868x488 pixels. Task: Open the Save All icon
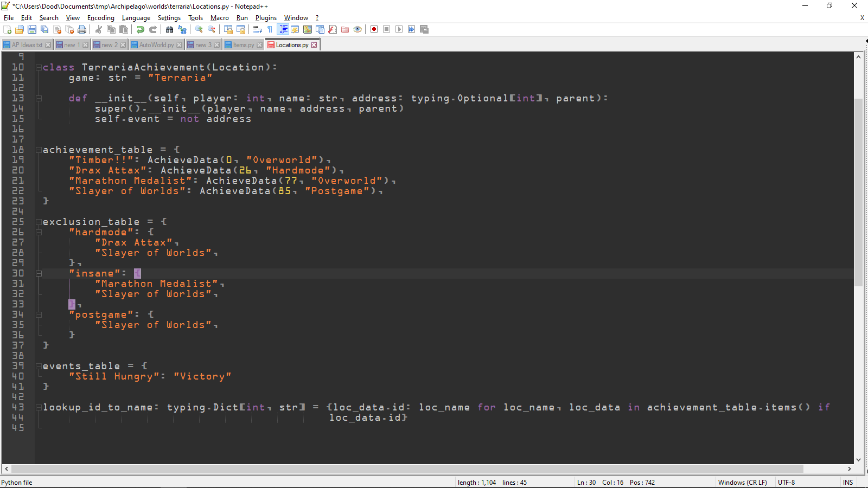pos(43,29)
